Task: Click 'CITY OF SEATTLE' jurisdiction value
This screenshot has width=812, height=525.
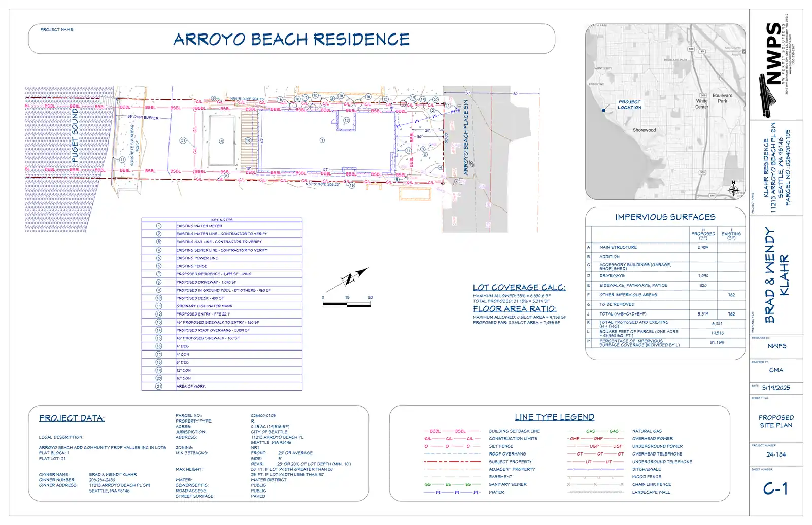Action: pos(269,432)
